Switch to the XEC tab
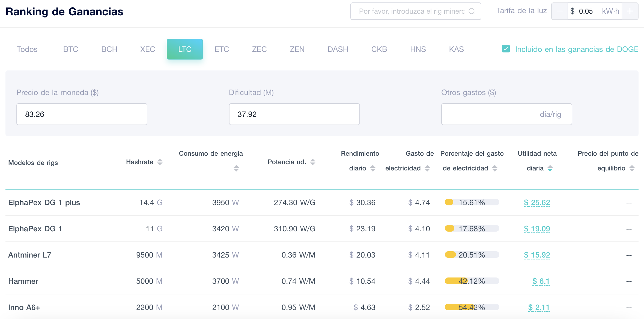 pos(148,49)
